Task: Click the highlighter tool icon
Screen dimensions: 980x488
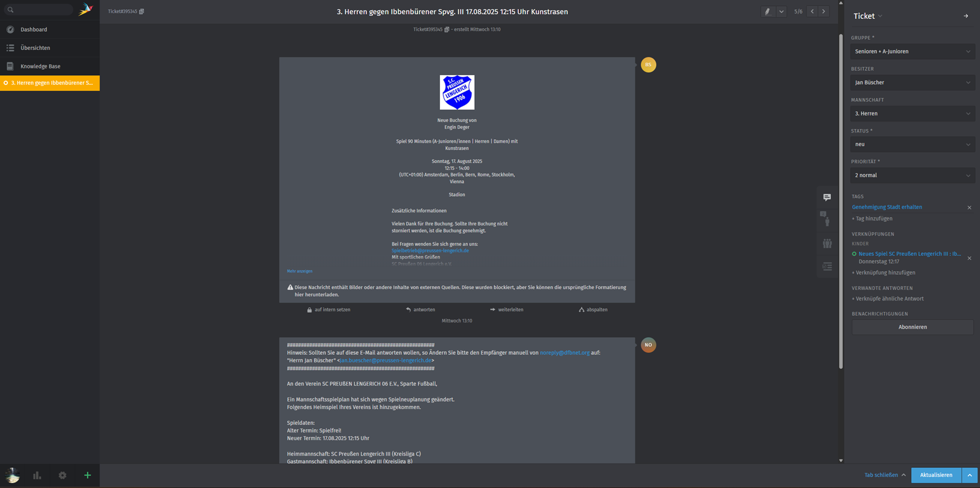Action: tap(767, 12)
